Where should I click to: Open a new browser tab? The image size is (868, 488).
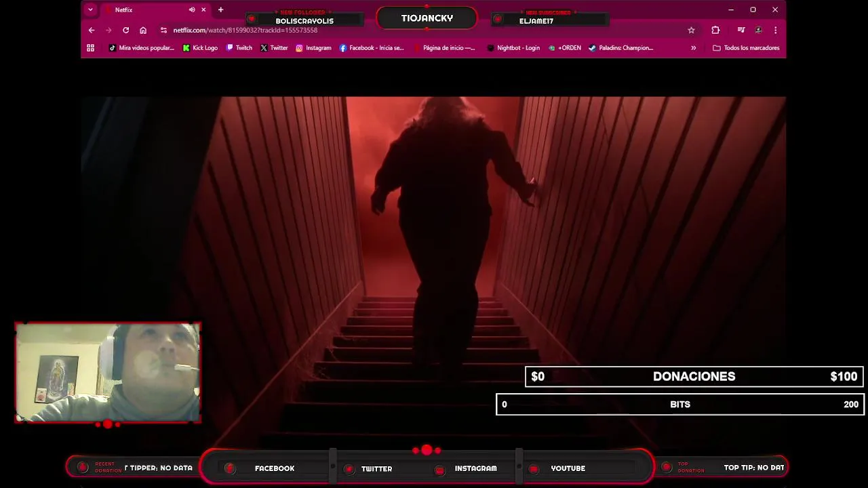(220, 9)
